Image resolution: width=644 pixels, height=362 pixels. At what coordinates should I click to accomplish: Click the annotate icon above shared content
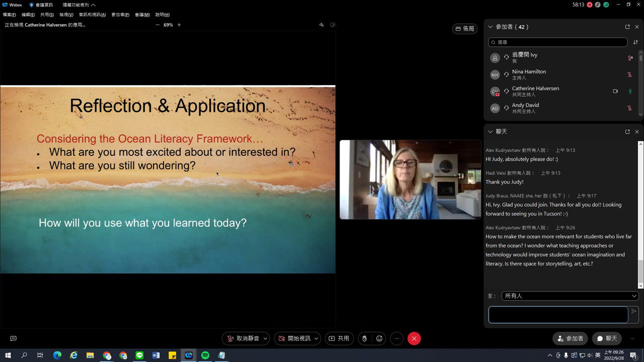click(321, 25)
